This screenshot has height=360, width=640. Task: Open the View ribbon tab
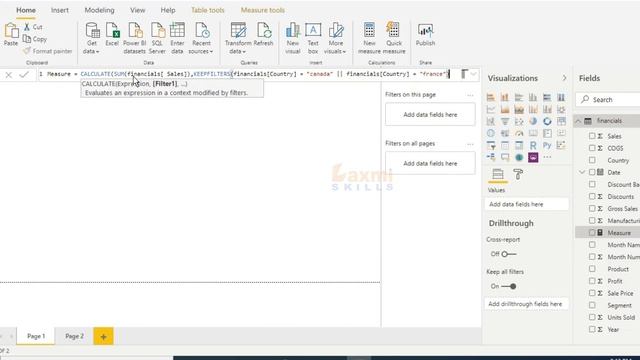(x=138, y=10)
